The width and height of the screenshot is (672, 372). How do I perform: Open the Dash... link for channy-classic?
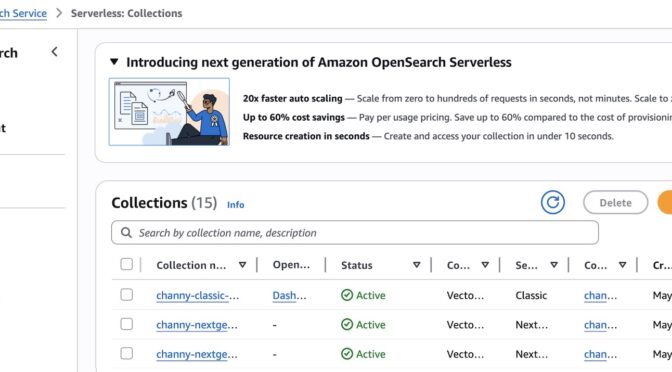coord(289,296)
